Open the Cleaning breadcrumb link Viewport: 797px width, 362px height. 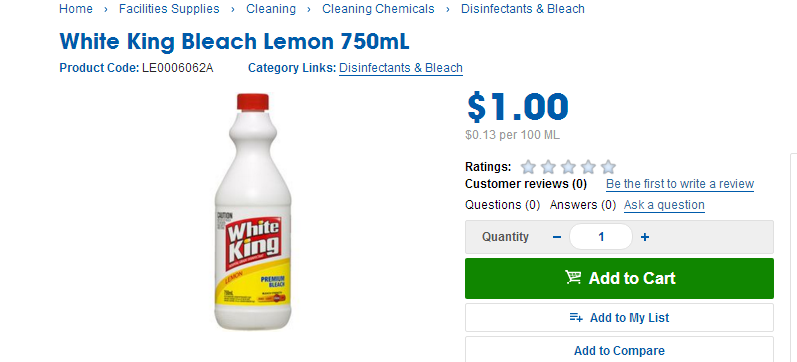(x=271, y=9)
